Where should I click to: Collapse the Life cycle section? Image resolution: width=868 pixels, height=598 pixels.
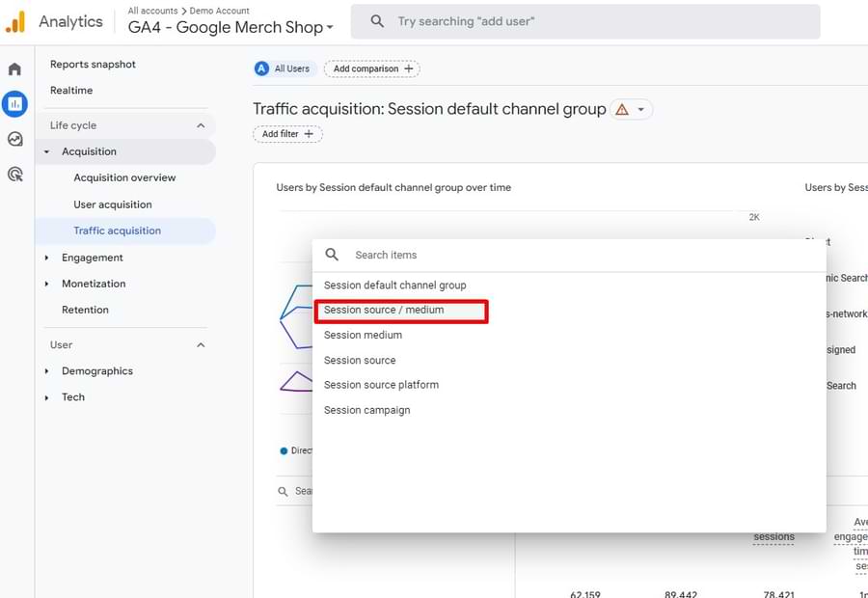click(x=201, y=125)
